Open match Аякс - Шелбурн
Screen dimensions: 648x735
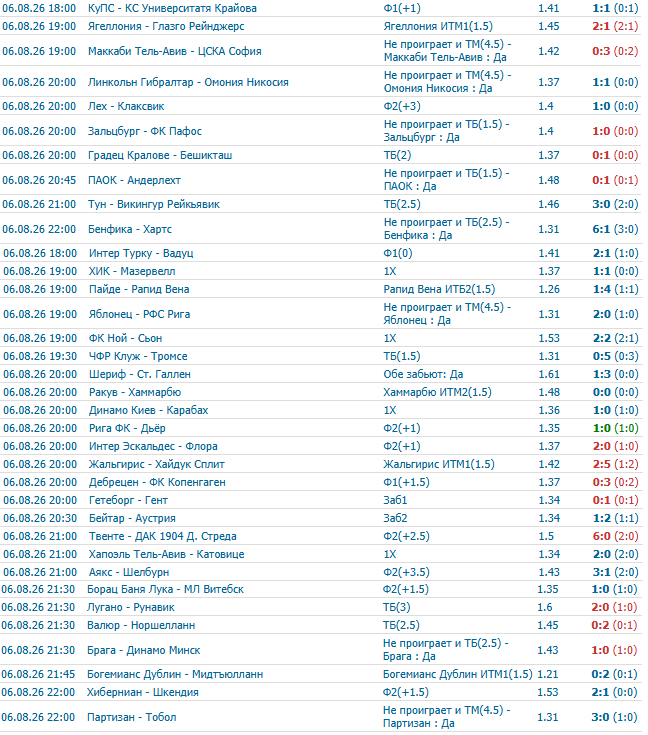(129, 572)
